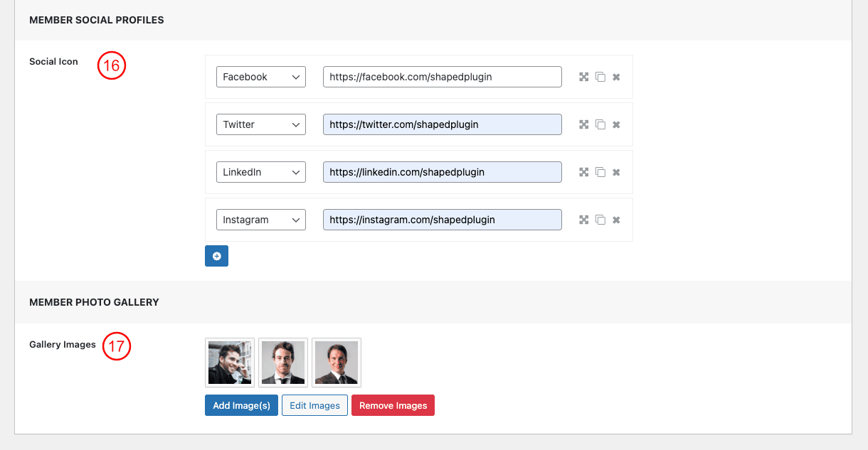Click the move handle icon in the LinkedIn row

pos(583,172)
